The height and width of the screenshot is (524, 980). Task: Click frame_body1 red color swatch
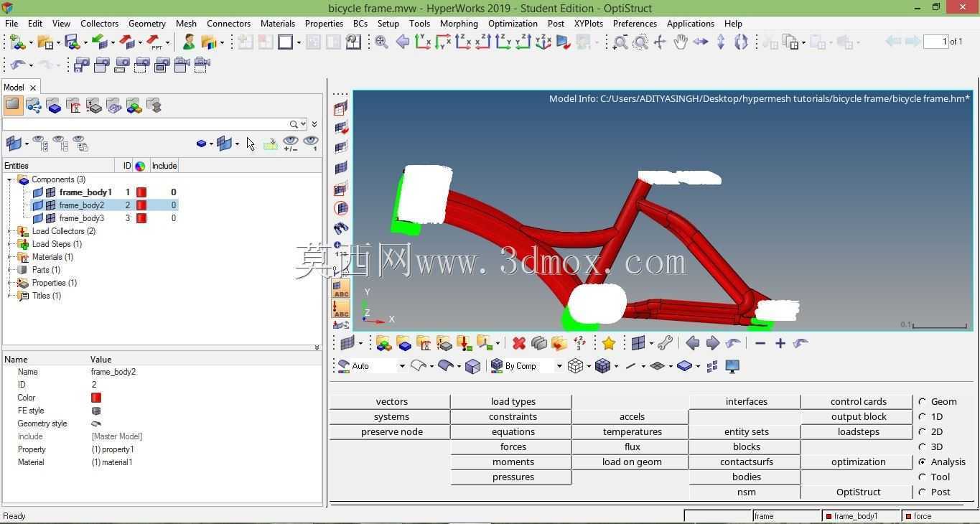pos(141,192)
